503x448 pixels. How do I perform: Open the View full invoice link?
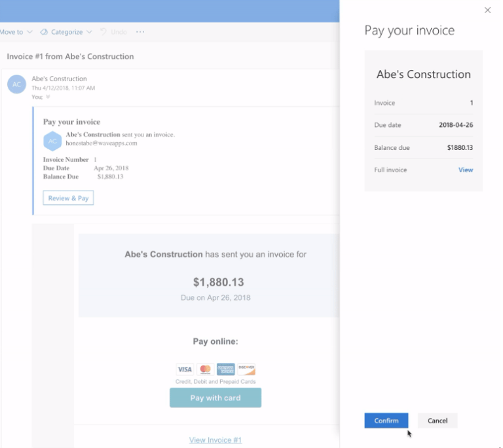coord(466,170)
